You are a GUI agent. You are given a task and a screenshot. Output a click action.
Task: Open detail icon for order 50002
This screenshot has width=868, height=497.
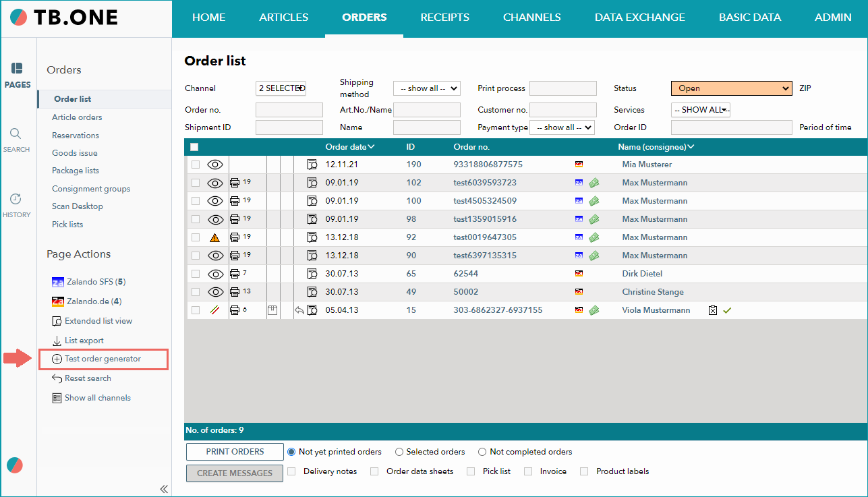pyautogui.click(x=312, y=292)
